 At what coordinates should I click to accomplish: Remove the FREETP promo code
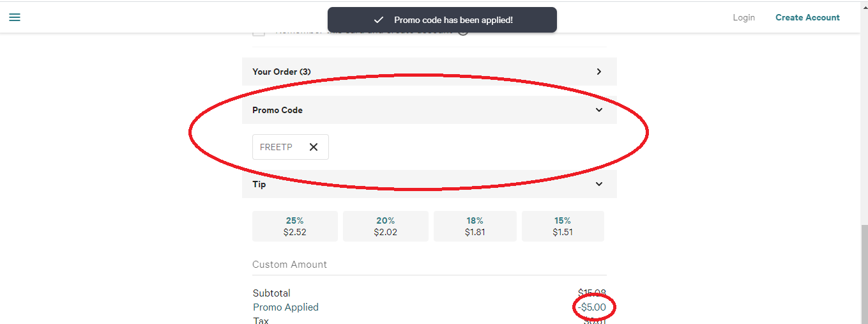click(314, 147)
